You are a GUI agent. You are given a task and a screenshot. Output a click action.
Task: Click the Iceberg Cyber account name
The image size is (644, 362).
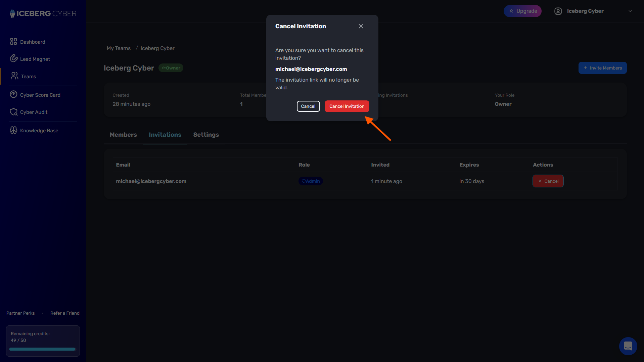coord(585,11)
